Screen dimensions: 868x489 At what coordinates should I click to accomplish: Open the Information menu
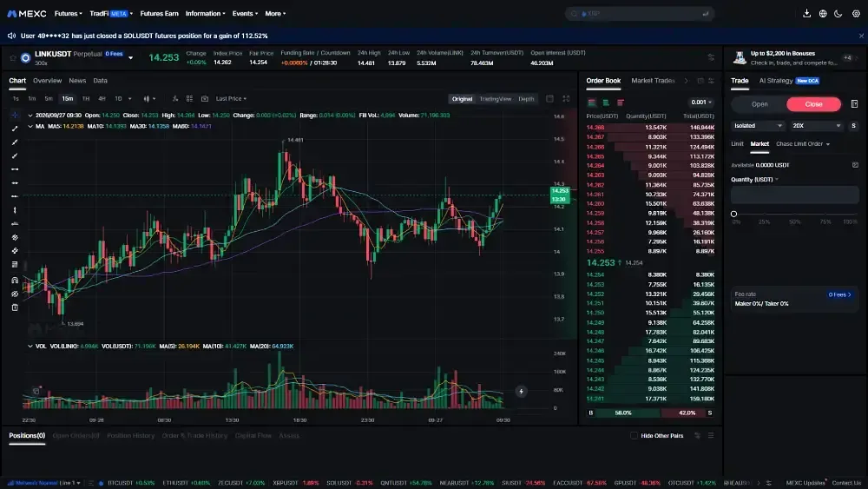click(x=206, y=13)
